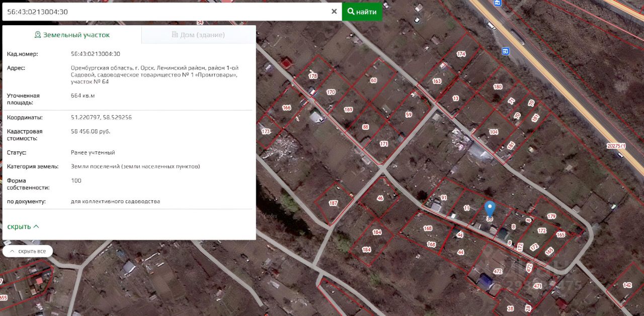Select parcel 173 on the map
The width and height of the screenshot is (644, 316).
pyautogui.click(x=266, y=131)
